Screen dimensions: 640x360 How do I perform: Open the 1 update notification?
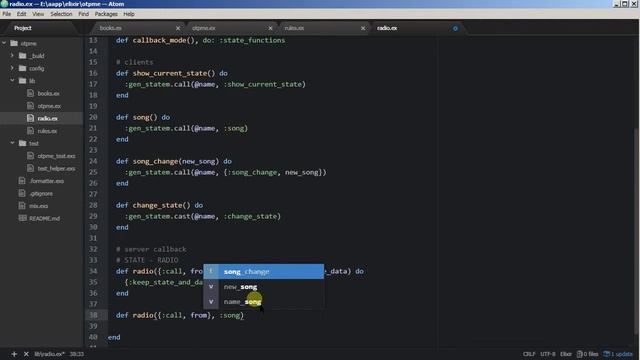(x=618, y=354)
